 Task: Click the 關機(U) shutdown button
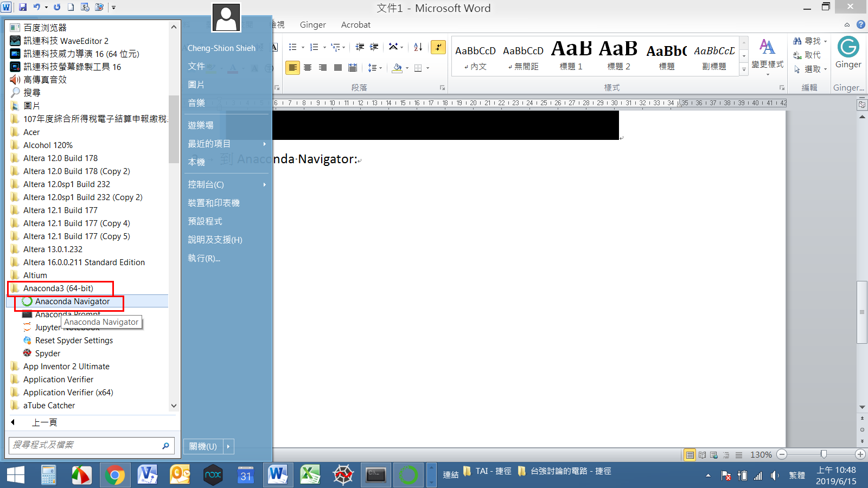coord(203,446)
